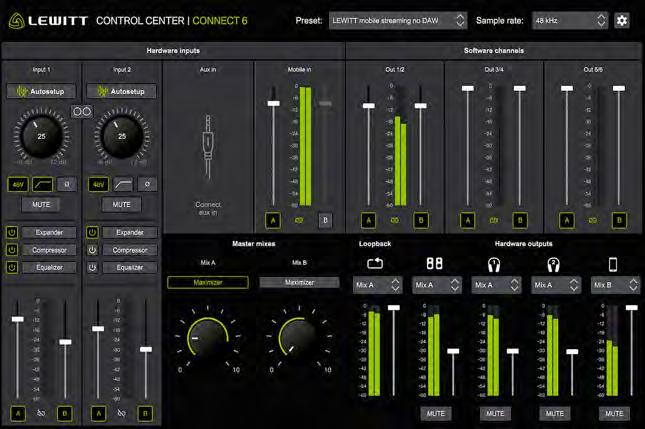Run Autosetup for Input 1
Viewport: 645px width, 429px height.
[41, 91]
